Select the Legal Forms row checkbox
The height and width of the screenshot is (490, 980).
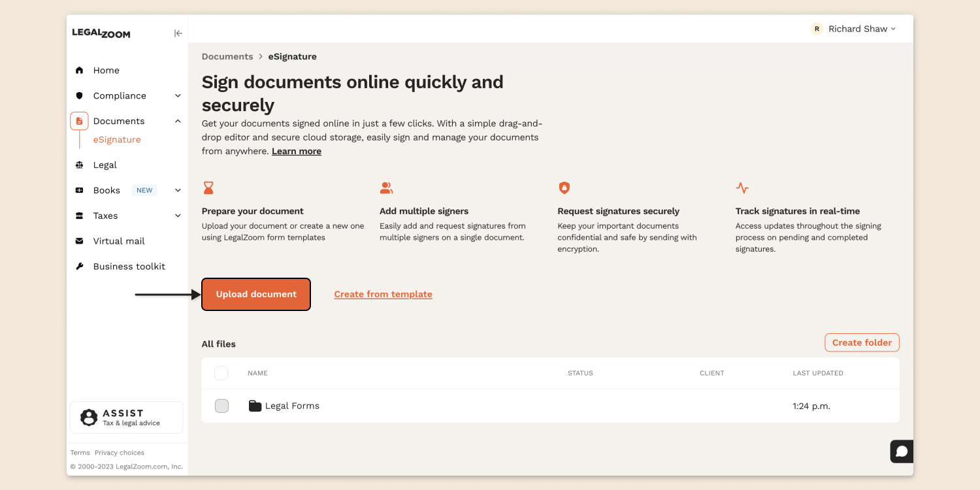[x=221, y=405]
